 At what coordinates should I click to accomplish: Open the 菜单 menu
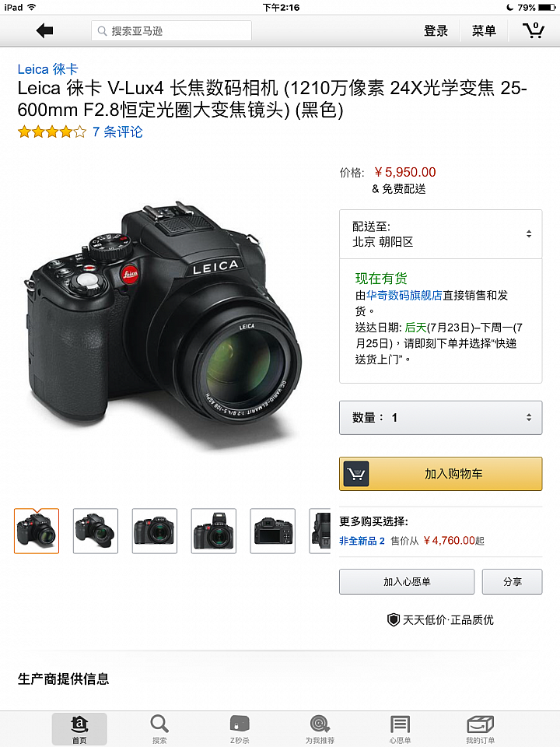pos(484,31)
